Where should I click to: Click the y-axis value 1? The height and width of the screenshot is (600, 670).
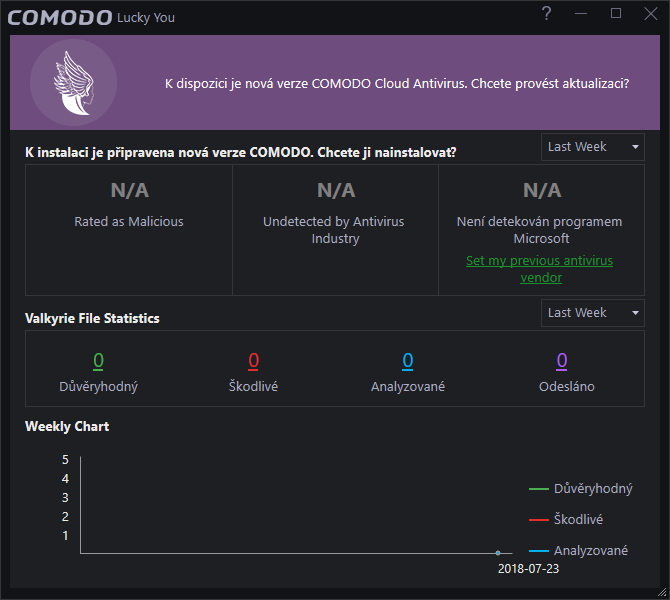click(x=65, y=536)
